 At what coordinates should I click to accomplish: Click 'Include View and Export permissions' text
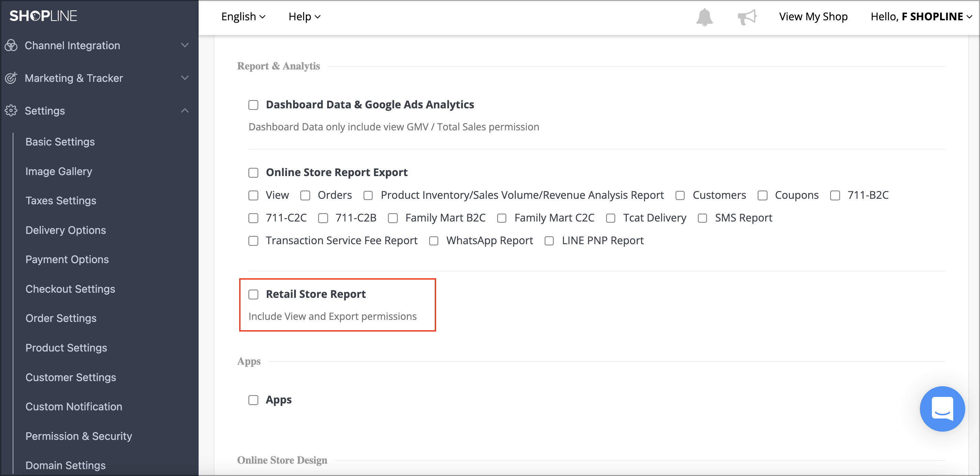[333, 316]
